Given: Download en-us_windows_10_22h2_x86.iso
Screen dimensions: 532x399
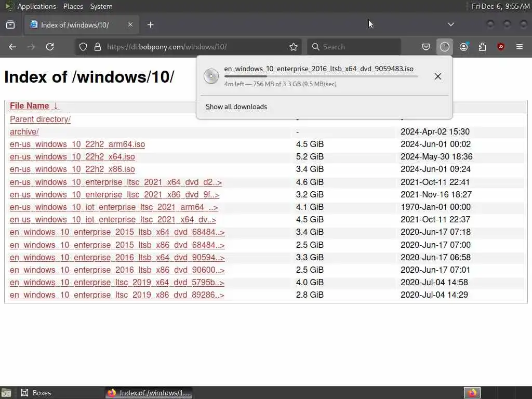Looking at the screenshot, I should [x=72, y=169].
